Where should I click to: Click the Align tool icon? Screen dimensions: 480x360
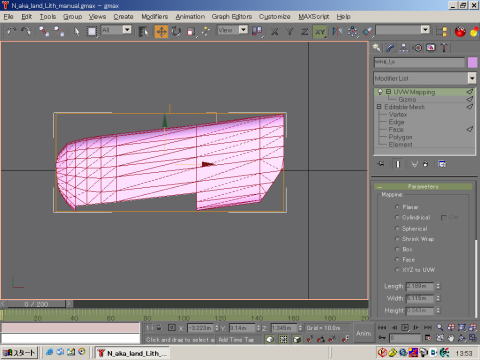coord(368,31)
